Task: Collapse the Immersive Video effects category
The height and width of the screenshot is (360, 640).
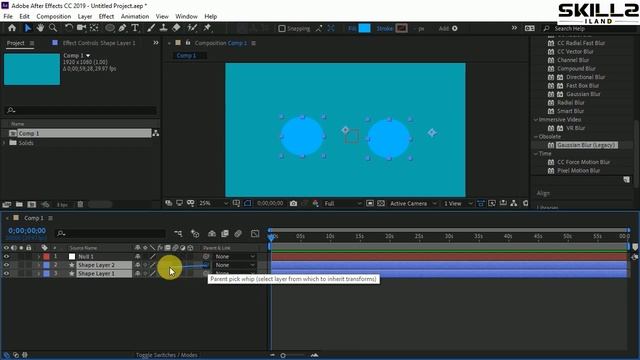Action: [x=536, y=120]
